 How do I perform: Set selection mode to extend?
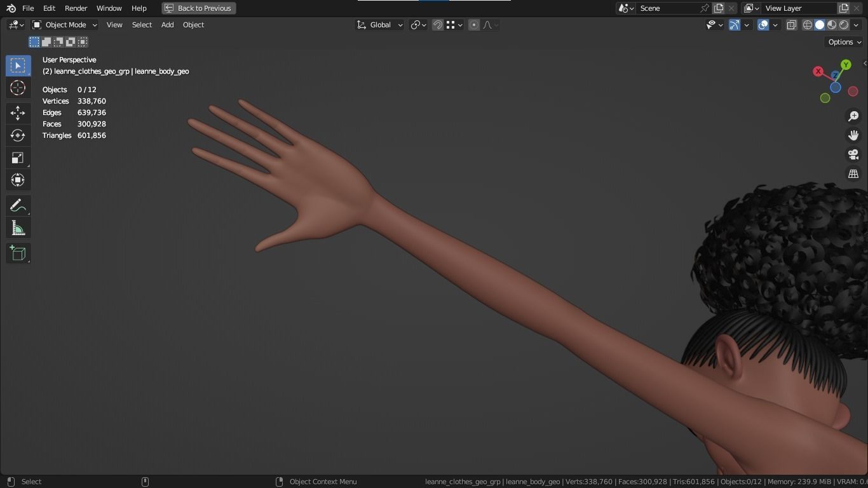[x=46, y=42]
